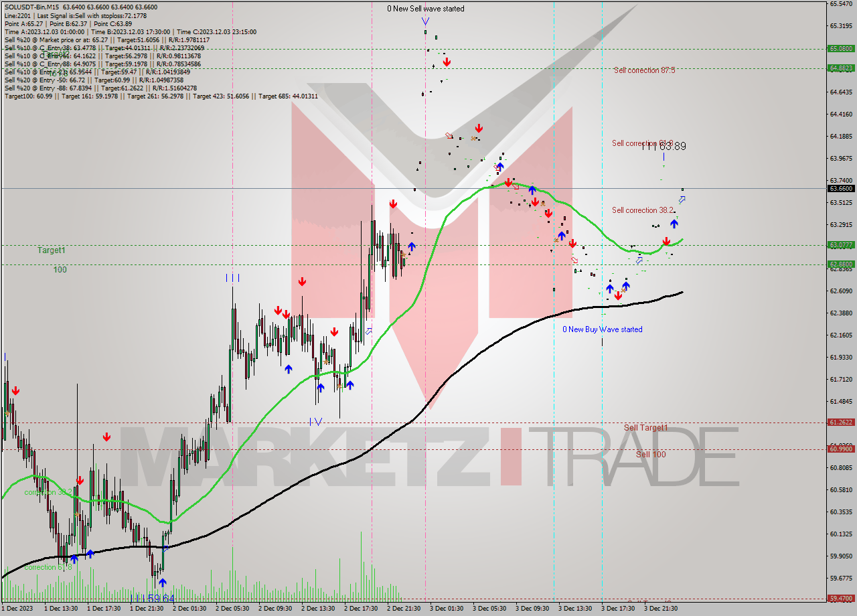This screenshot has width=857, height=616.
Task: Click the 61.4845 price axis value
Action: 840,402
